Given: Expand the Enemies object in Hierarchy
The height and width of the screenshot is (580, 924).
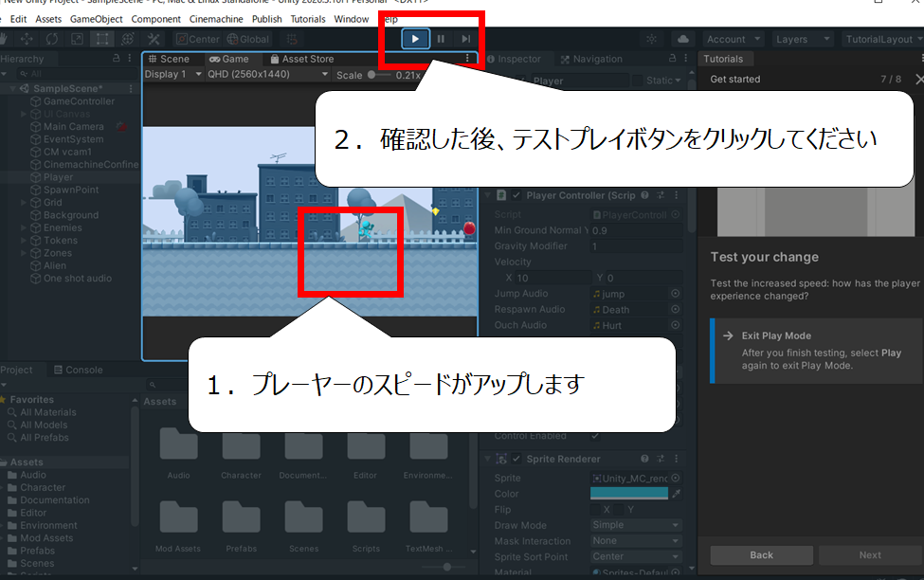Looking at the screenshot, I should click(24, 227).
